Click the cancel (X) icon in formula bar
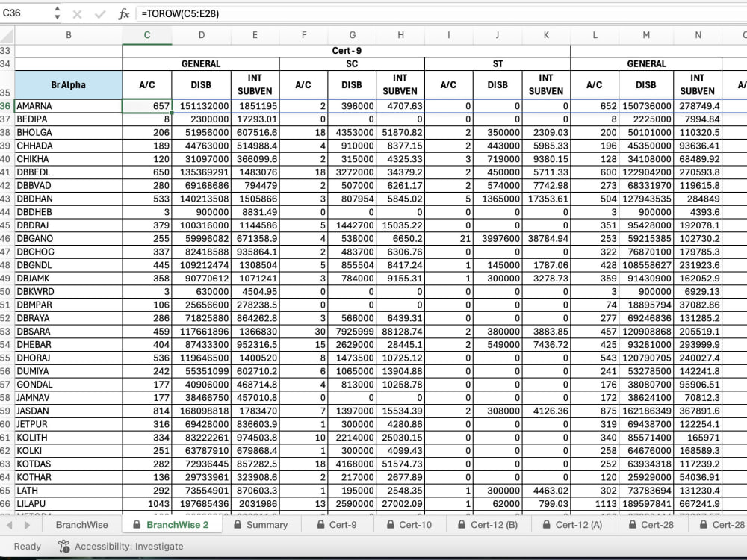This screenshot has height=560, width=747. point(77,14)
